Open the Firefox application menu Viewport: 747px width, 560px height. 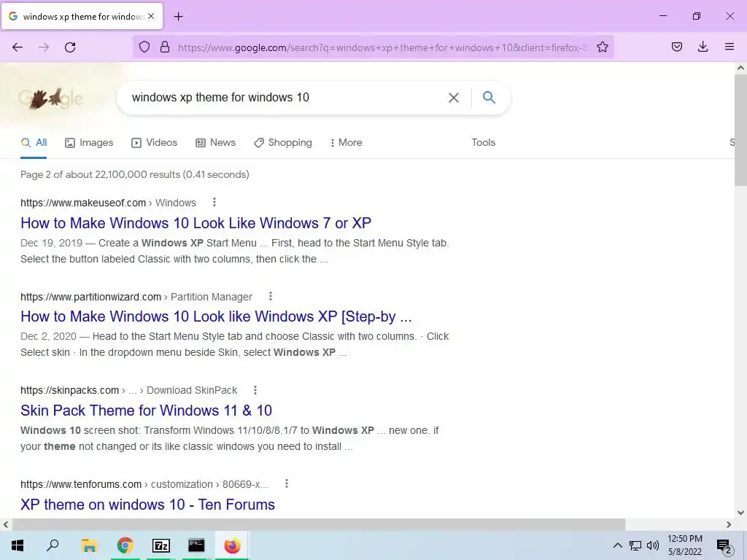(x=729, y=47)
